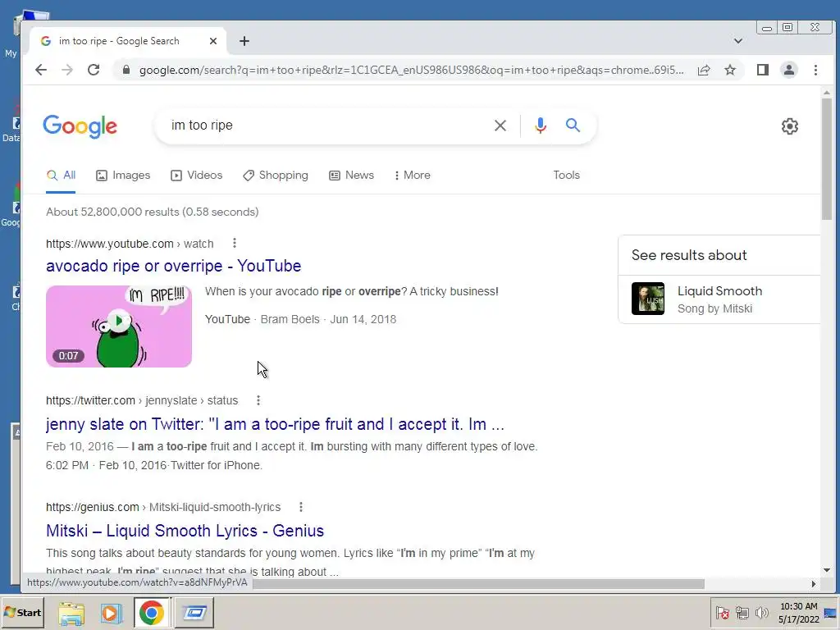
Task: Open Action Center flag in tray
Action: (722, 613)
